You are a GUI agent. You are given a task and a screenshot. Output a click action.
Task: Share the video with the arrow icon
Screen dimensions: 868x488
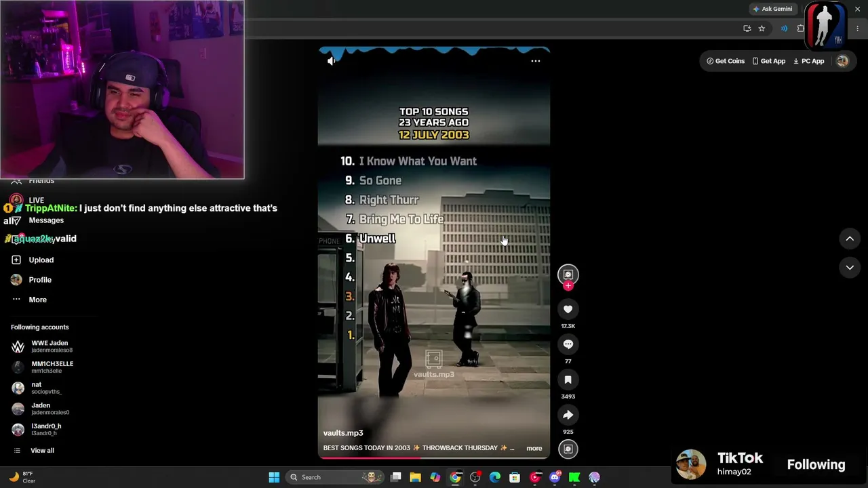point(568,415)
